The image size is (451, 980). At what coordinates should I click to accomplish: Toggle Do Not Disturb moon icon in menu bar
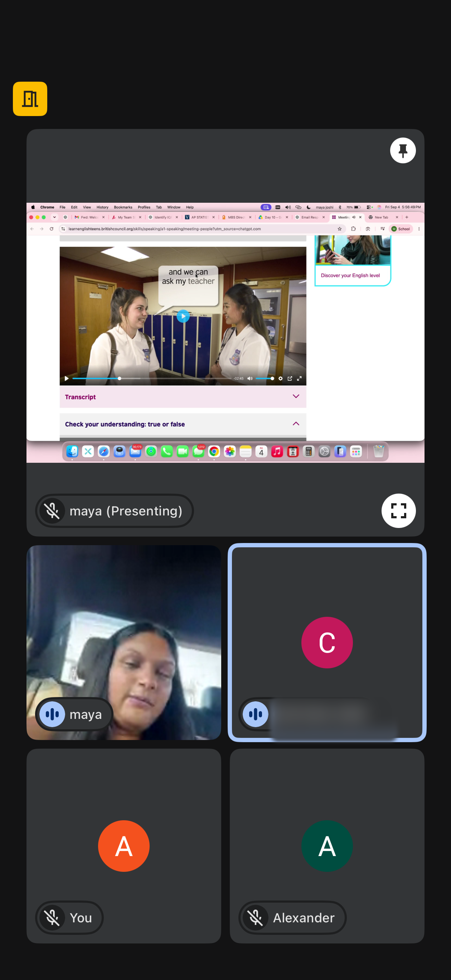[309, 207]
